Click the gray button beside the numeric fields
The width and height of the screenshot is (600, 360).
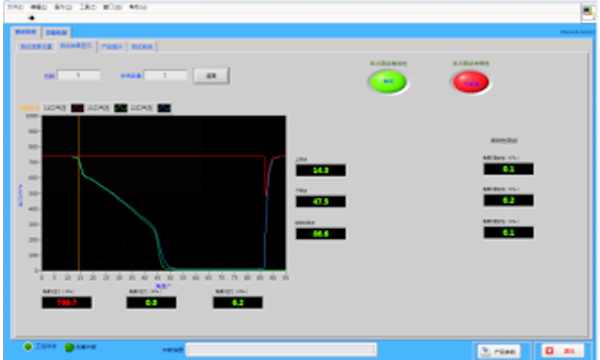211,76
